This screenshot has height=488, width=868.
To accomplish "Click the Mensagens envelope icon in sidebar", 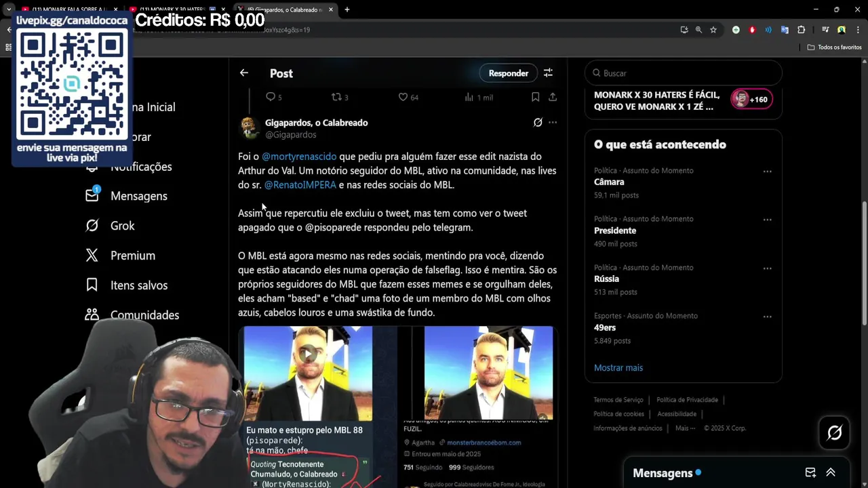I will (92, 195).
